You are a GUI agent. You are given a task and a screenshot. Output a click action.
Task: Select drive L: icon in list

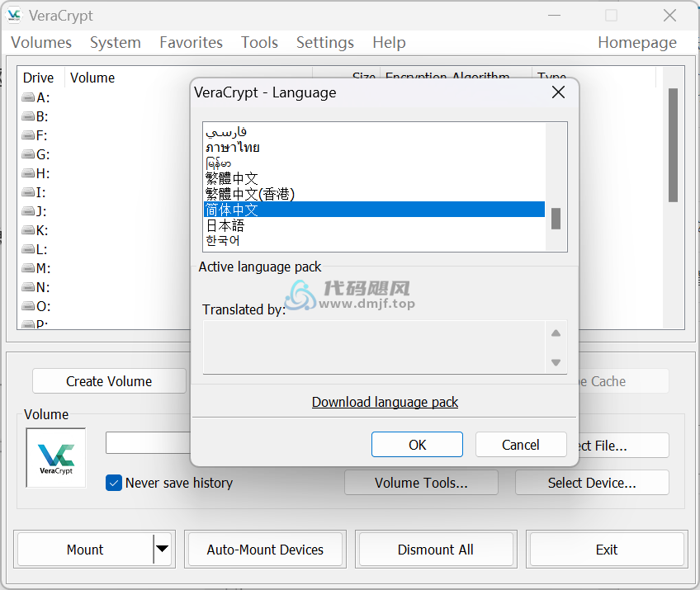coord(29,249)
